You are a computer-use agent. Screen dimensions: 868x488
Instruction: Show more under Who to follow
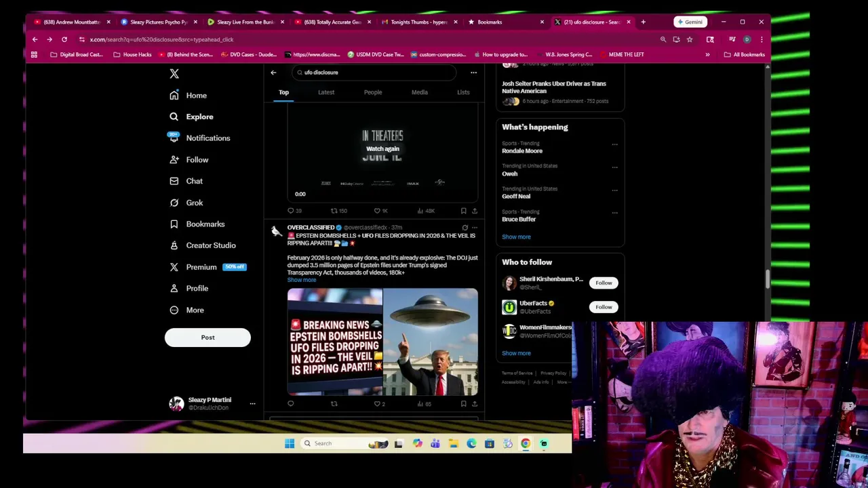pos(516,353)
